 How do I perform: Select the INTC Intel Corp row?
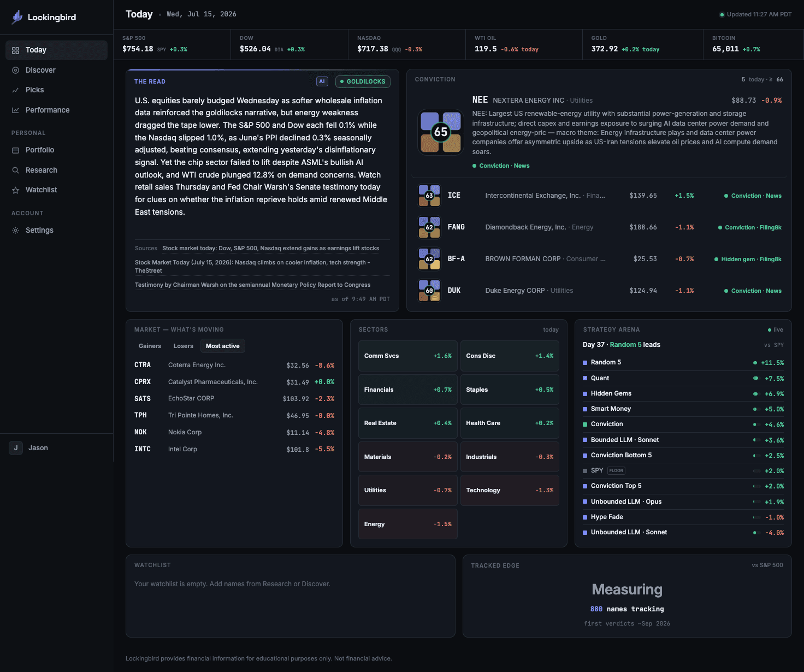(234, 449)
